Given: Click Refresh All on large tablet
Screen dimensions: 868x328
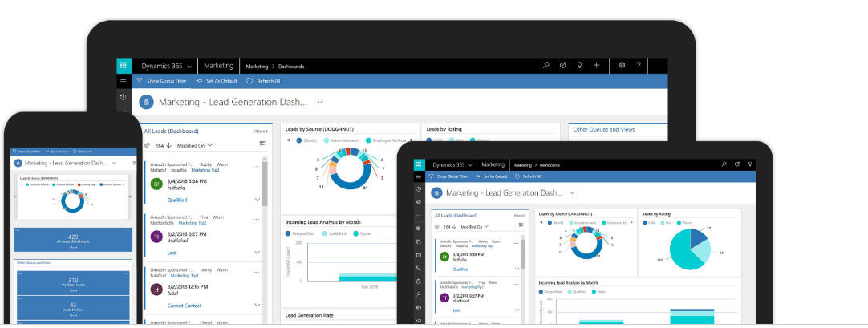Looking at the screenshot, I should [x=263, y=81].
